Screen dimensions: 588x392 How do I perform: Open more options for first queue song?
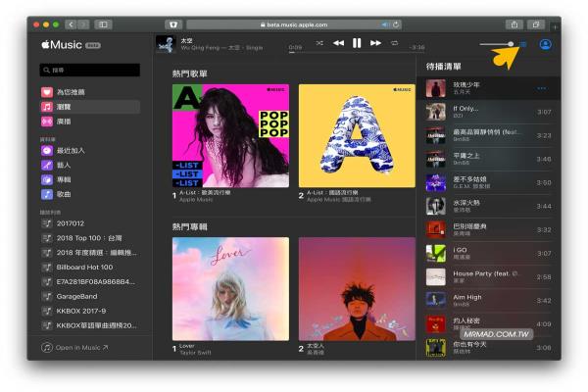coord(542,88)
